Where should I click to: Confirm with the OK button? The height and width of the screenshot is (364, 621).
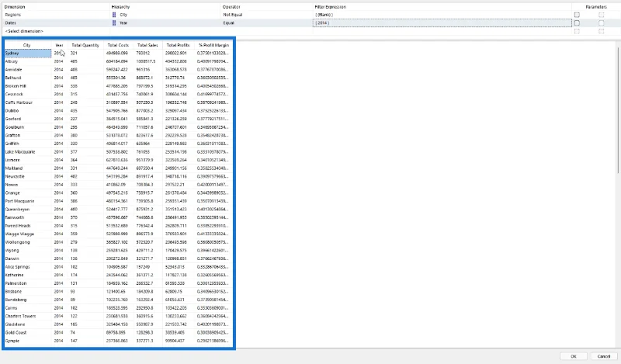click(574, 356)
